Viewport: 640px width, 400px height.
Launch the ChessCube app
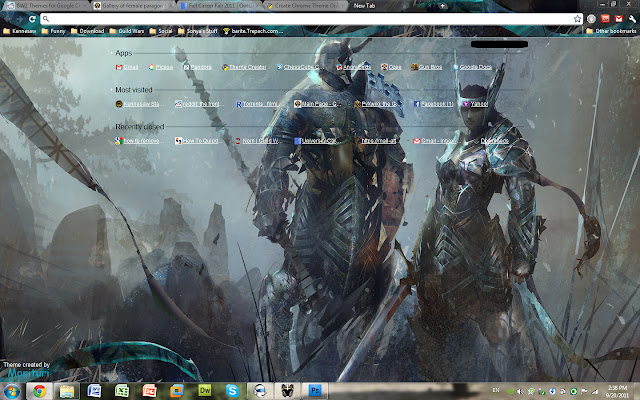click(x=298, y=67)
